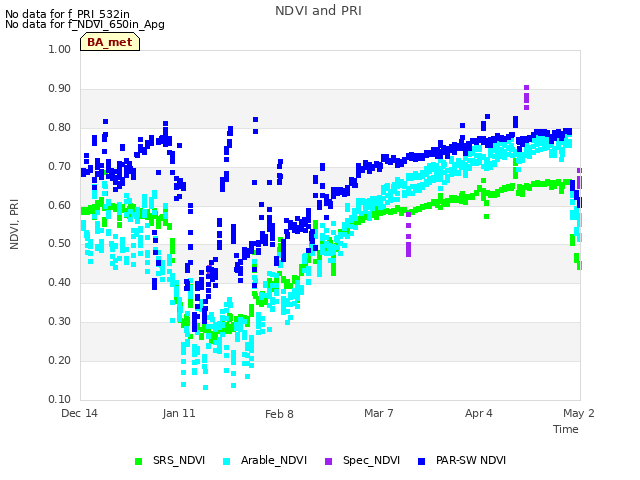Select the Arable_NDVI legend label
Image resolution: width=640 pixels, height=480 pixels.
(x=273, y=460)
